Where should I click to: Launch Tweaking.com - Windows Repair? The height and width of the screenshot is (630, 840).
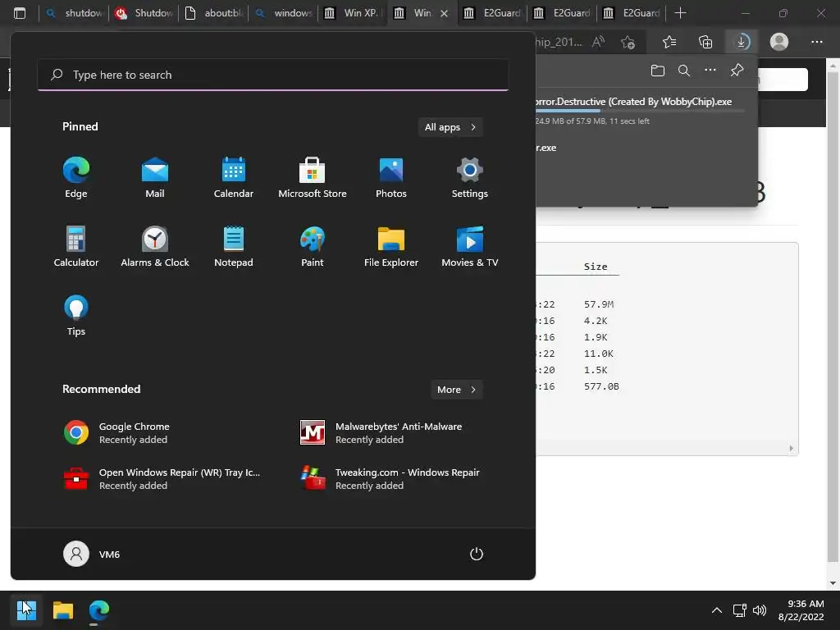pos(391,478)
